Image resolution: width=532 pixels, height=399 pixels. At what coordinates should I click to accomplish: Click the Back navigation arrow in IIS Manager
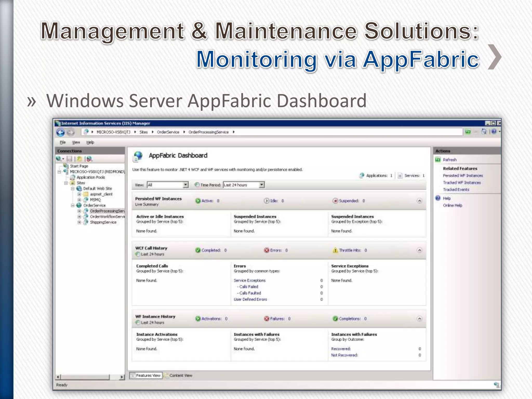[61, 132]
